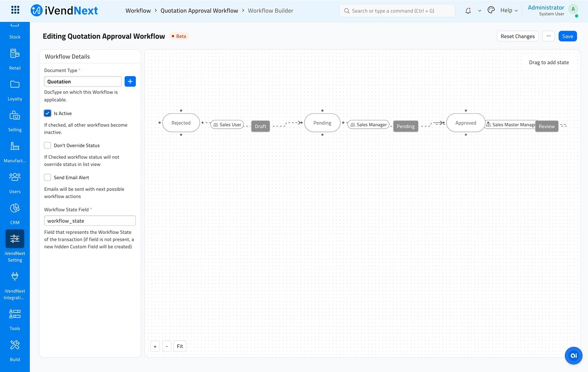Open the notifications bell

click(x=468, y=11)
